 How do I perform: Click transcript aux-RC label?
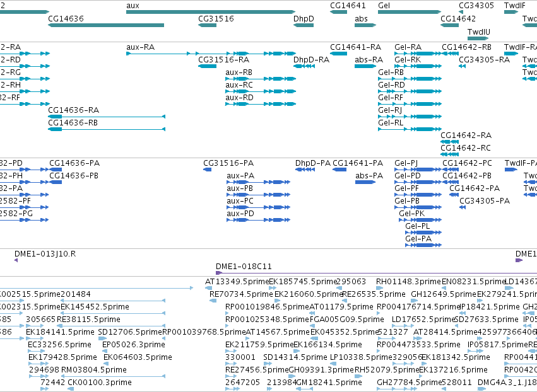[x=239, y=85]
